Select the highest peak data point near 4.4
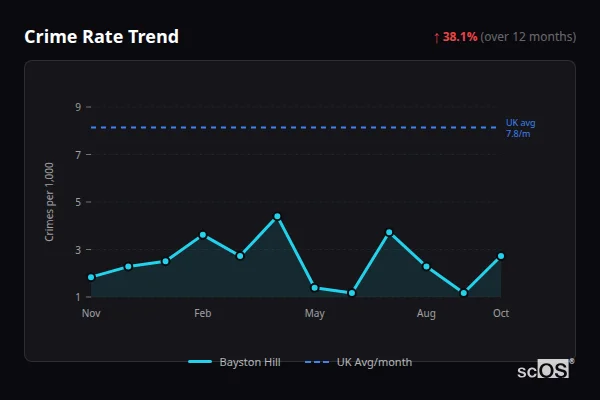The height and width of the screenshot is (400, 600). tap(277, 217)
